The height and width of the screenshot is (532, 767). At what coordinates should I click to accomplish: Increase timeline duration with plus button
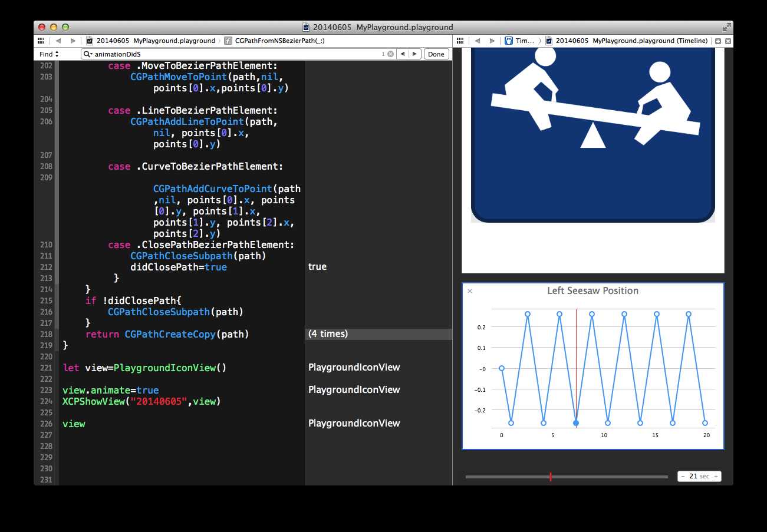point(716,476)
